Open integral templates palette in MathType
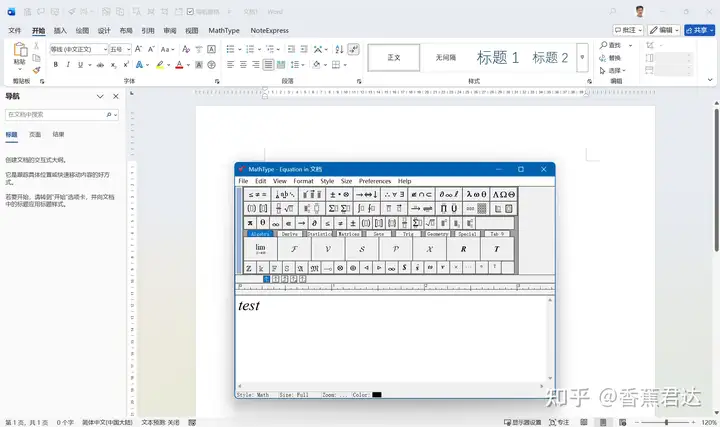Screen dimensions: 720x427 tap(366, 208)
